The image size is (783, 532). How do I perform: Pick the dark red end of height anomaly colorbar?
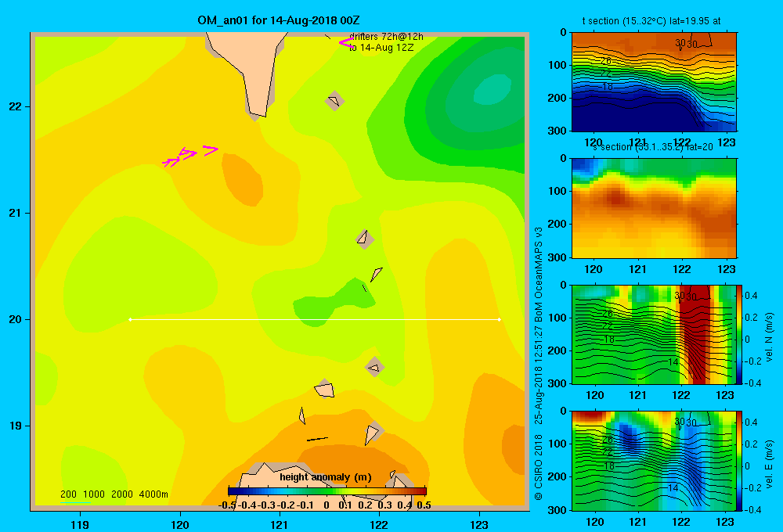422,491
